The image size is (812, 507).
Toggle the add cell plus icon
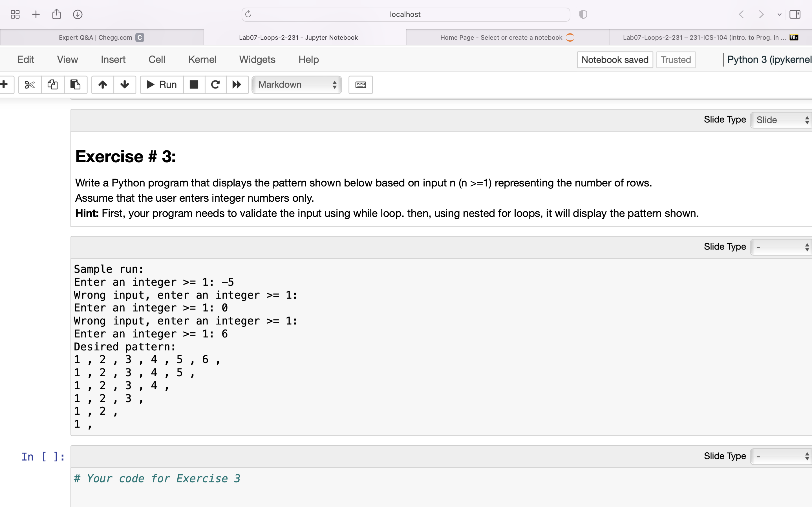tap(4, 84)
